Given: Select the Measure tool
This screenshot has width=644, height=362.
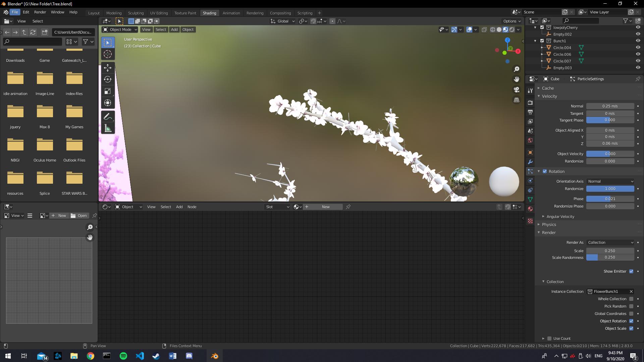Looking at the screenshot, I should [x=108, y=128].
